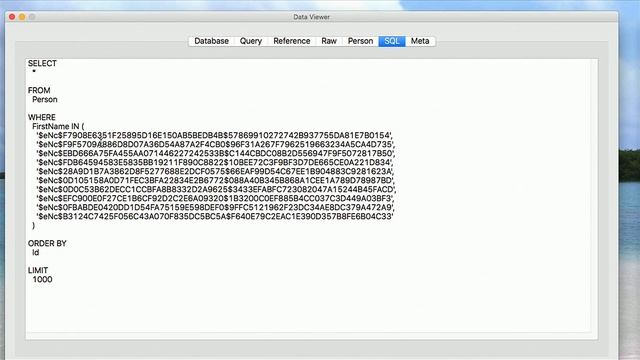Click encrypted value starting $eNc$B3124C74
The height and width of the screenshot is (360, 640).
pyautogui.click(x=215, y=216)
